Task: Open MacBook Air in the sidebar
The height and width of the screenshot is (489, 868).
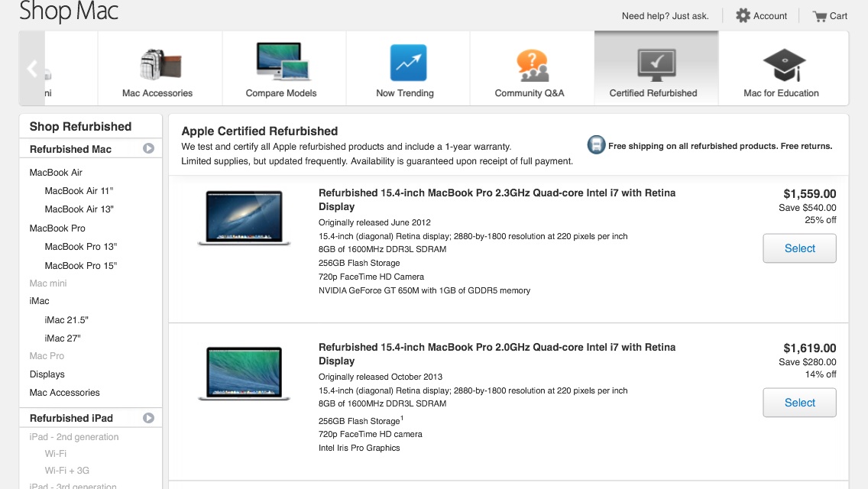Action: (56, 172)
